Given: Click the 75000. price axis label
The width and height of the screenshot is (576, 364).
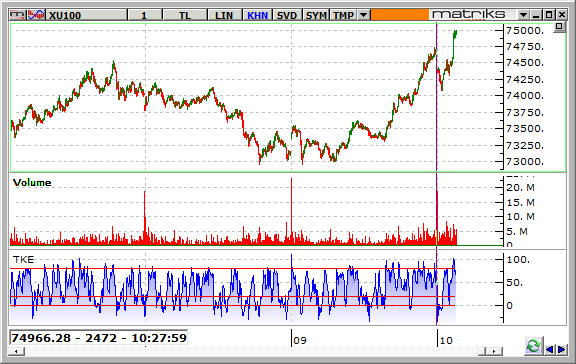Looking at the screenshot, I should click(x=525, y=30).
